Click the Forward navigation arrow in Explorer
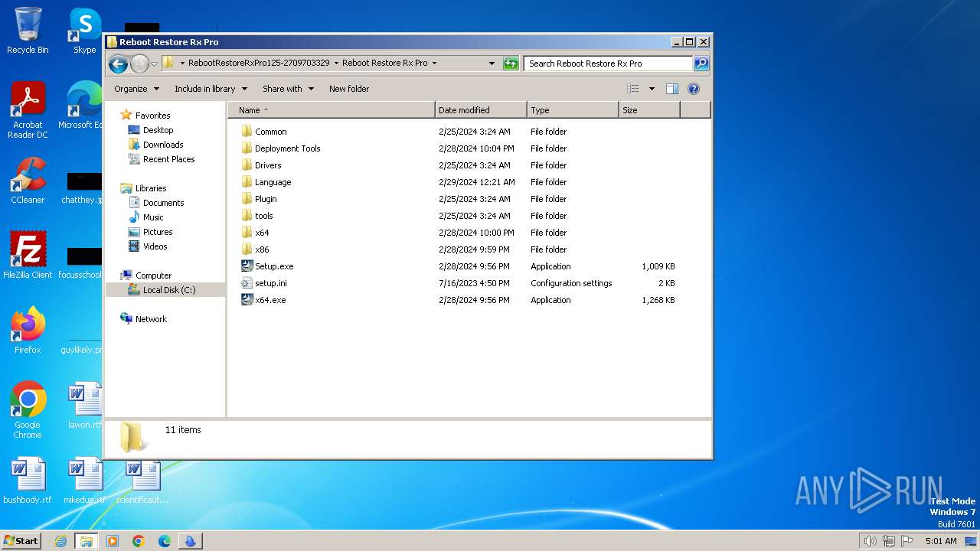Viewport: 980px width, 551px height. pos(139,64)
